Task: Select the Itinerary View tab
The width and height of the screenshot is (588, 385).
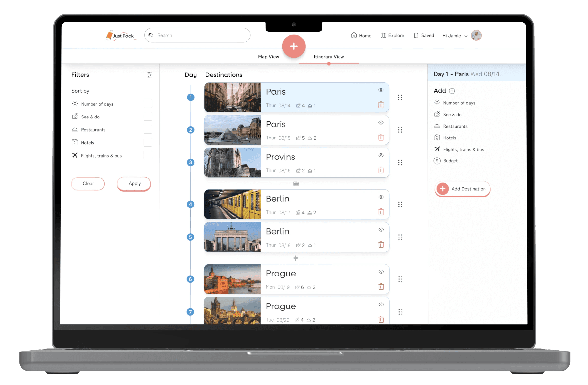Action: 329,57
